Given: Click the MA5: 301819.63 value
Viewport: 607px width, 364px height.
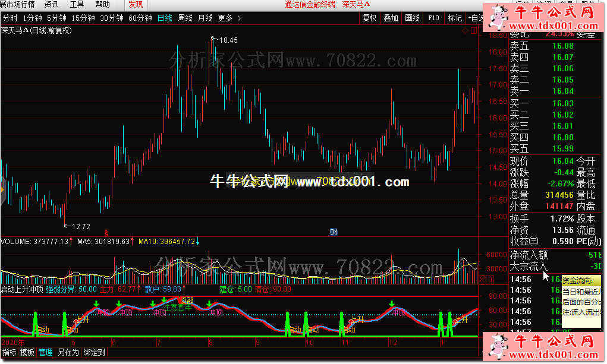Looking at the screenshot, I should tap(103, 242).
